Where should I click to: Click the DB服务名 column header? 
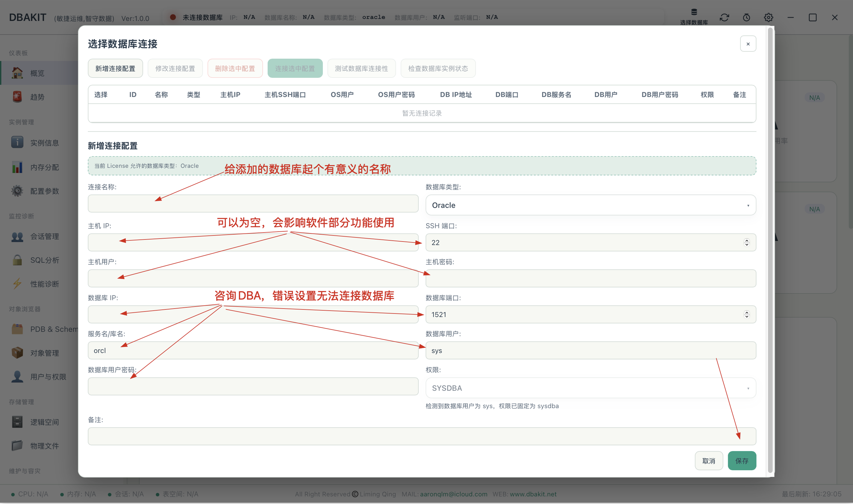coord(556,95)
